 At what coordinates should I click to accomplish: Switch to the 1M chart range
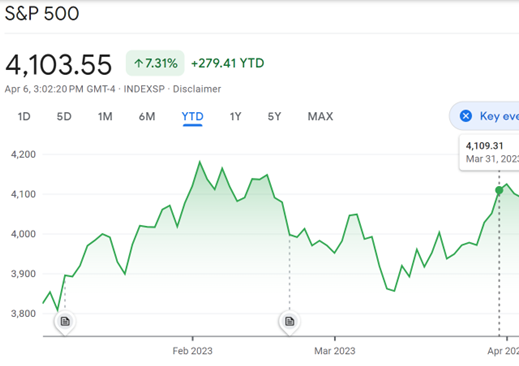click(105, 116)
